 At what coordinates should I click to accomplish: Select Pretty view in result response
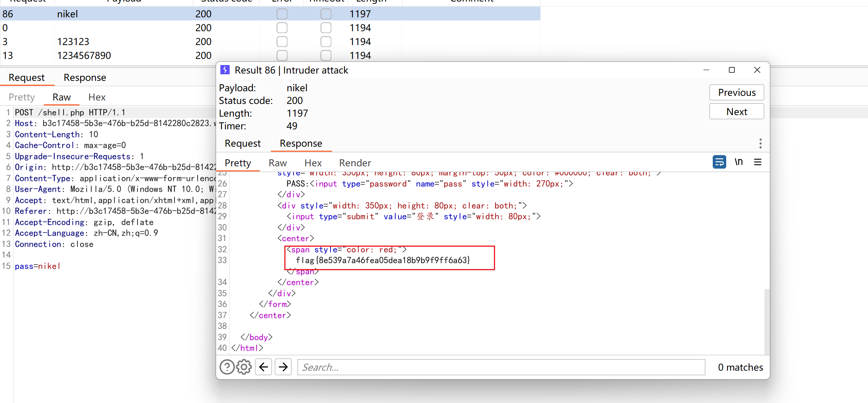point(238,163)
